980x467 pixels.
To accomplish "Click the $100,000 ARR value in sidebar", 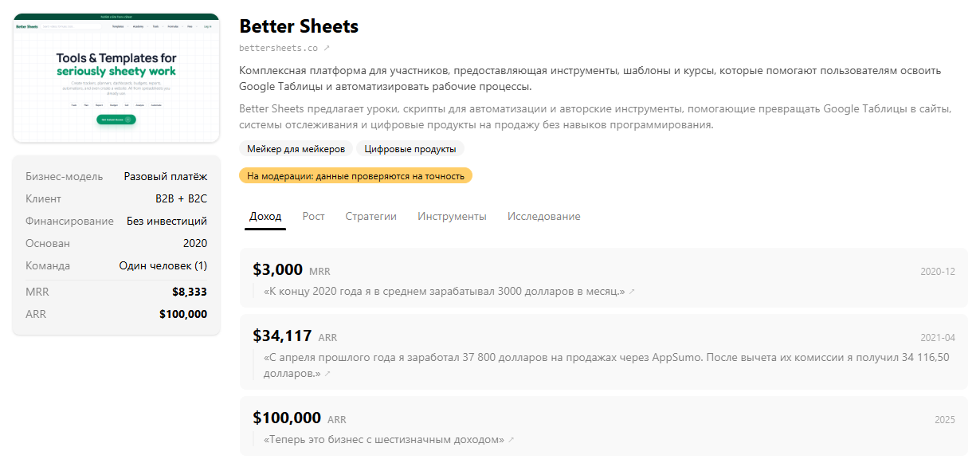I will [183, 314].
